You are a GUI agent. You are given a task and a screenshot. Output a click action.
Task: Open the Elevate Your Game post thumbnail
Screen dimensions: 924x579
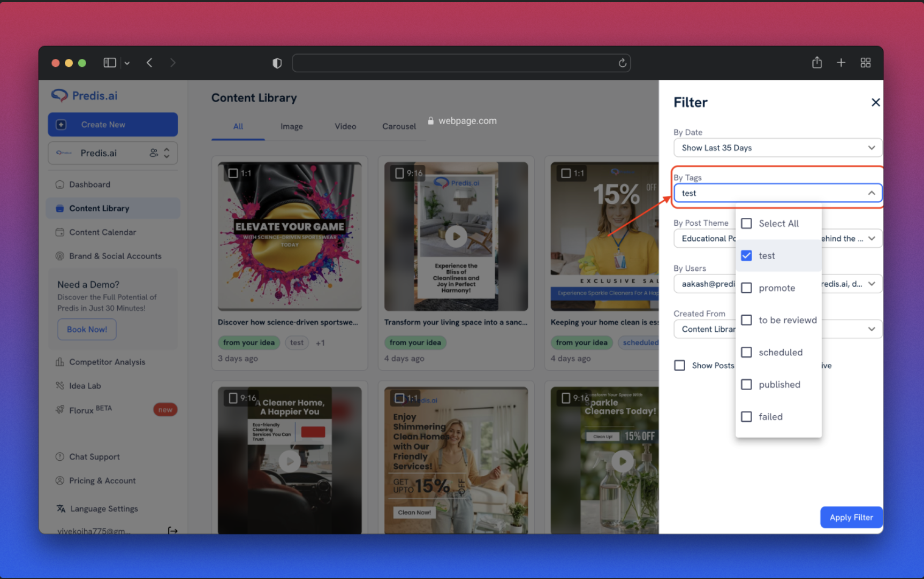coord(290,237)
